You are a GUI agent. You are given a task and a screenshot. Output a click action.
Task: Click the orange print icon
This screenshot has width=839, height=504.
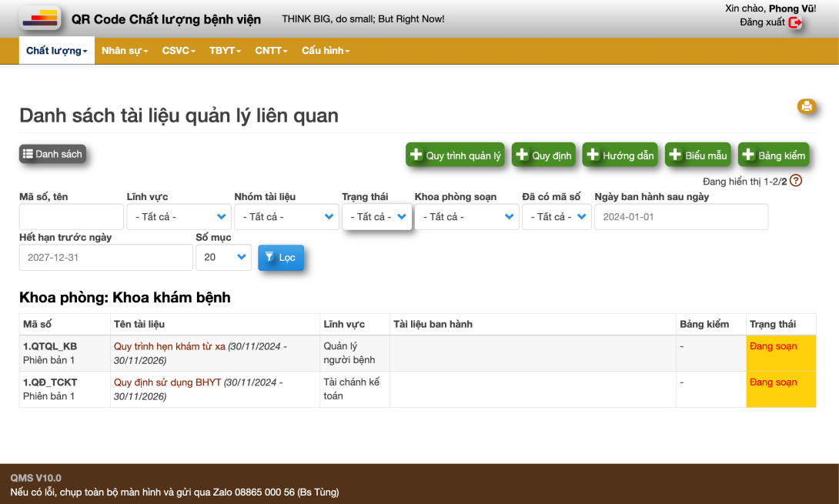coord(806,107)
